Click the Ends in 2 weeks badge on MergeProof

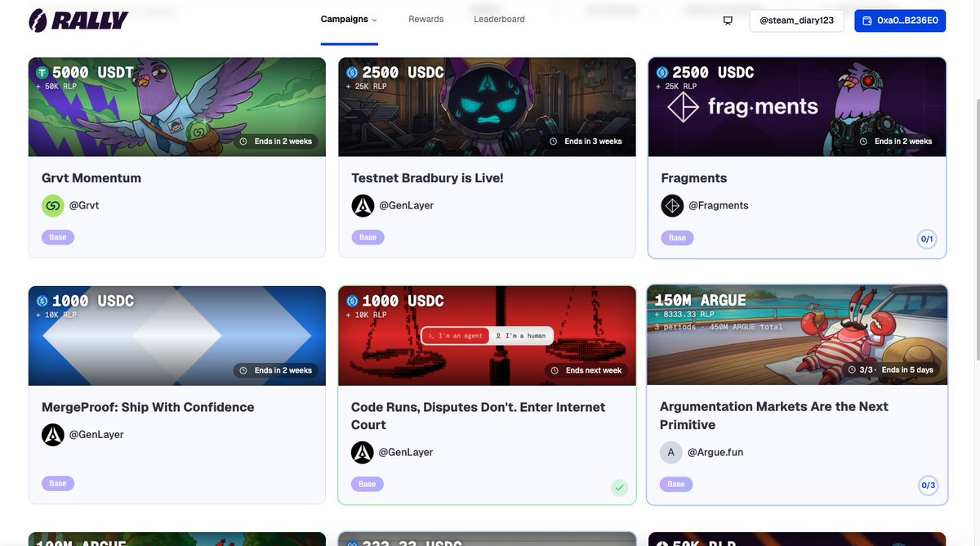[x=277, y=370]
